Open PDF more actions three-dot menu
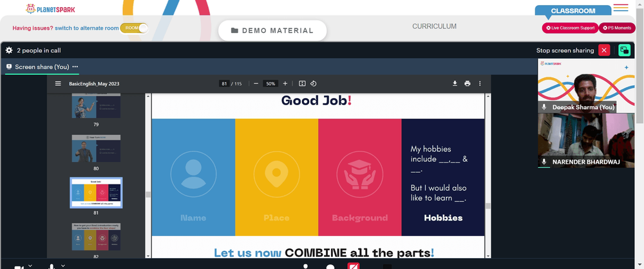Viewport: 644px width, 269px height. [x=480, y=83]
